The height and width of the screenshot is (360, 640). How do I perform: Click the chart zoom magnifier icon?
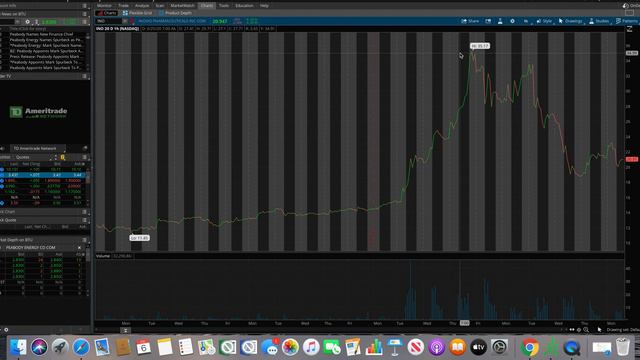[586, 330]
